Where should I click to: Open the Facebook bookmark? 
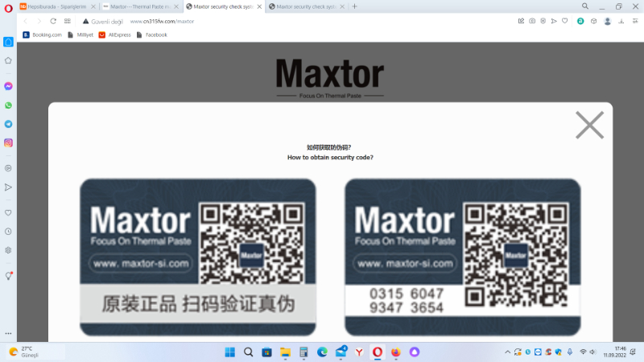[152, 35]
